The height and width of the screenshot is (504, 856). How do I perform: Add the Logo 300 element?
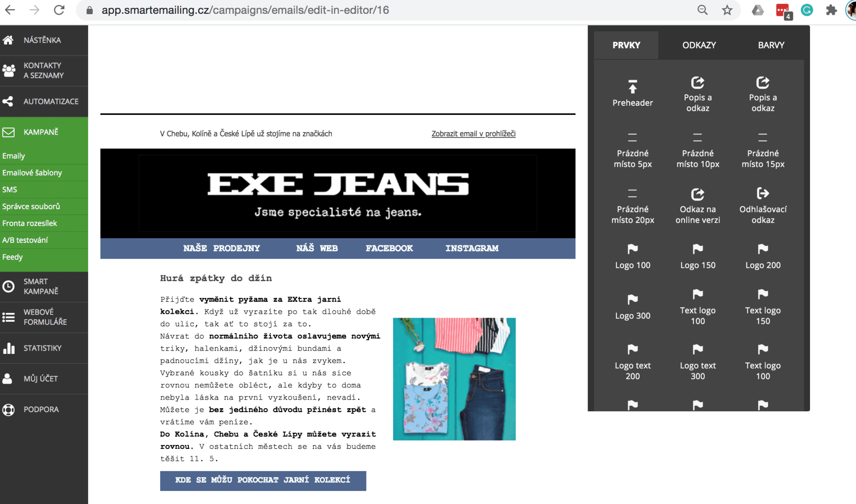click(x=632, y=307)
